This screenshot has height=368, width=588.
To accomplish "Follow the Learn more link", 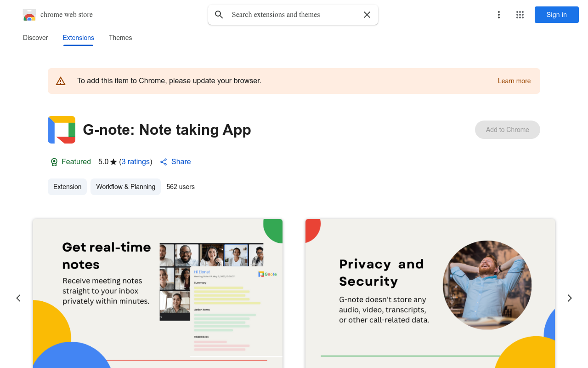I will pos(514,81).
